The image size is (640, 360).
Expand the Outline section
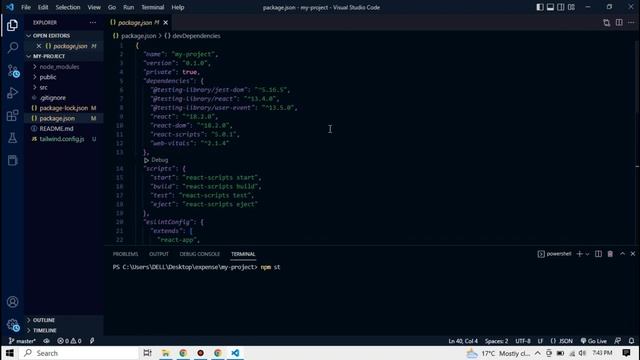click(x=43, y=320)
